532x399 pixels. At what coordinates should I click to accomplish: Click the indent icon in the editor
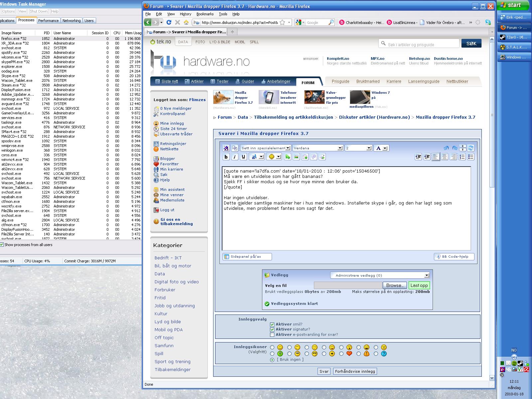click(427, 157)
